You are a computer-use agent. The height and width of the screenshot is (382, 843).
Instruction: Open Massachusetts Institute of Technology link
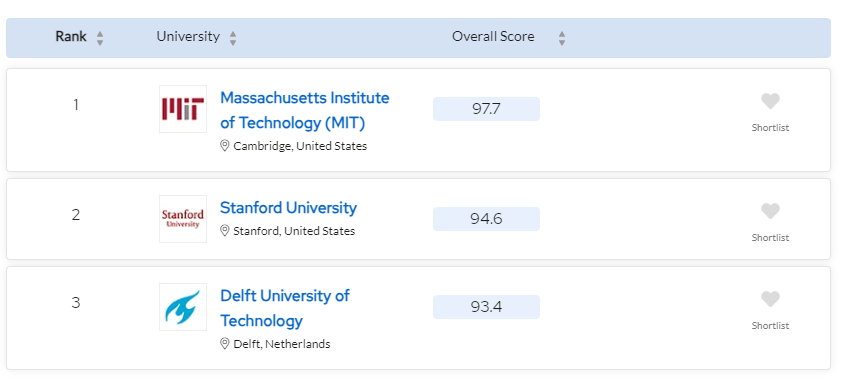pos(304,110)
